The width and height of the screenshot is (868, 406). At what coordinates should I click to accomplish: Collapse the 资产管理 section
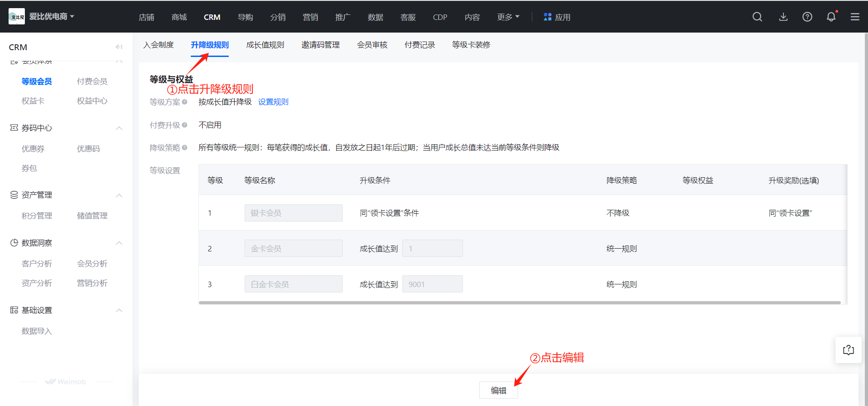[x=119, y=195]
